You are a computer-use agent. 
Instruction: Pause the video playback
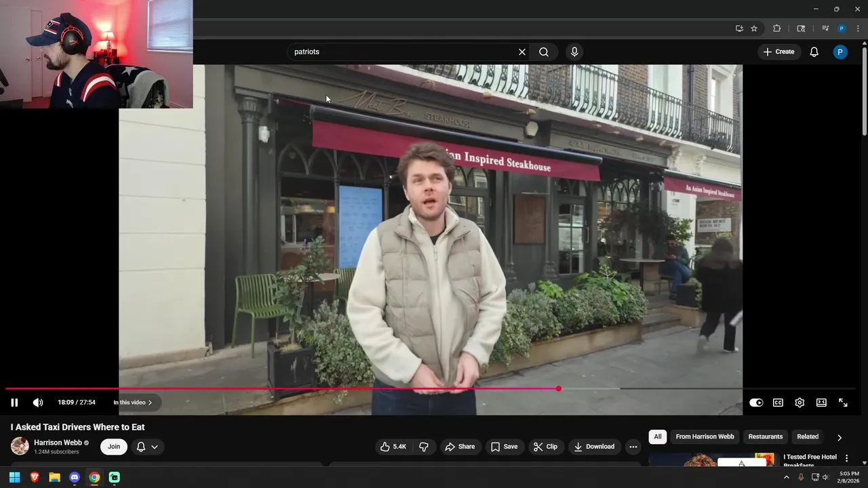14,403
